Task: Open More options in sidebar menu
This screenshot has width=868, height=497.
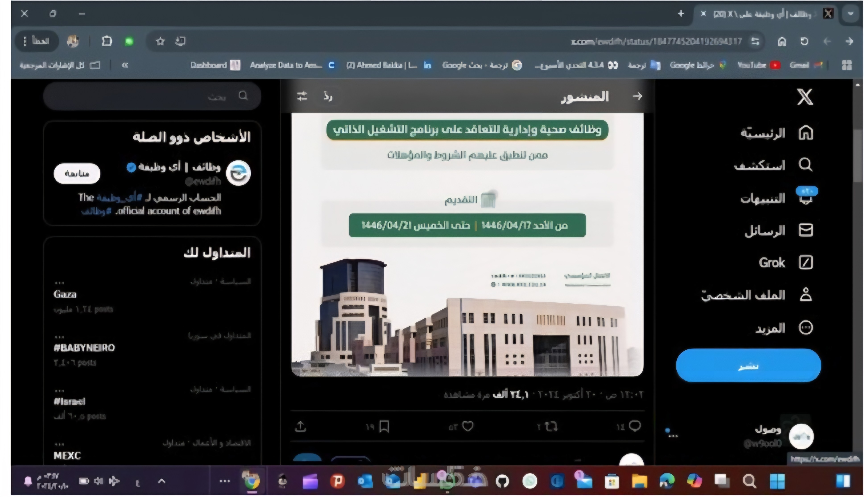Action: [806, 328]
